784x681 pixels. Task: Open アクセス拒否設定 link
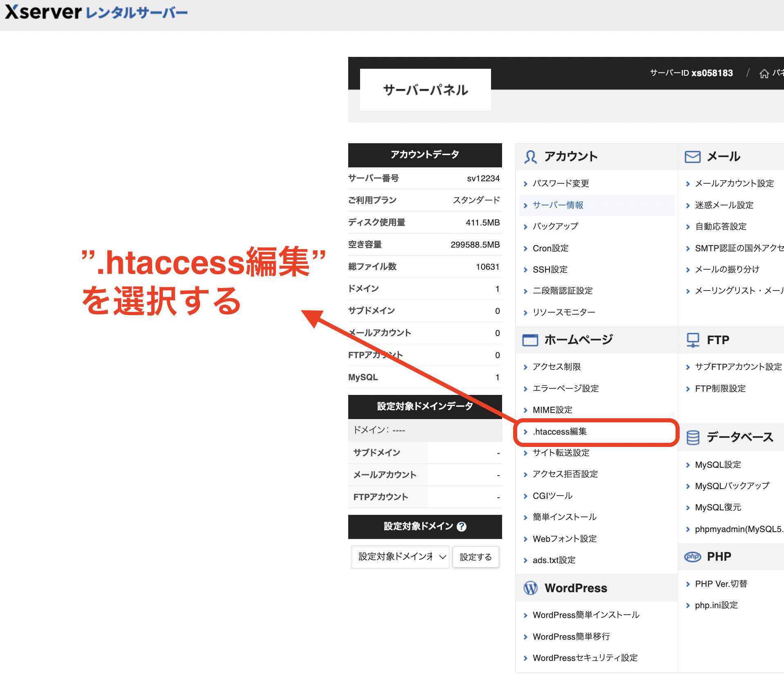[565, 474]
